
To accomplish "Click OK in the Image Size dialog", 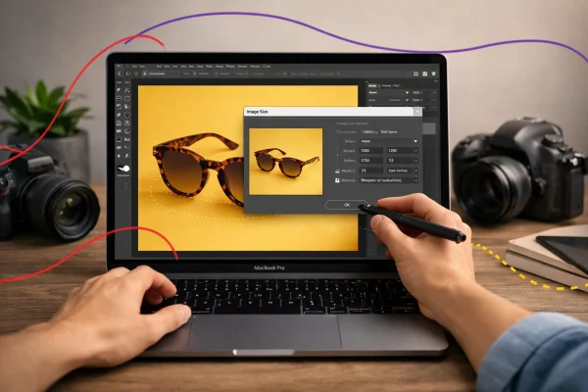I will click(x=347, y=205).
